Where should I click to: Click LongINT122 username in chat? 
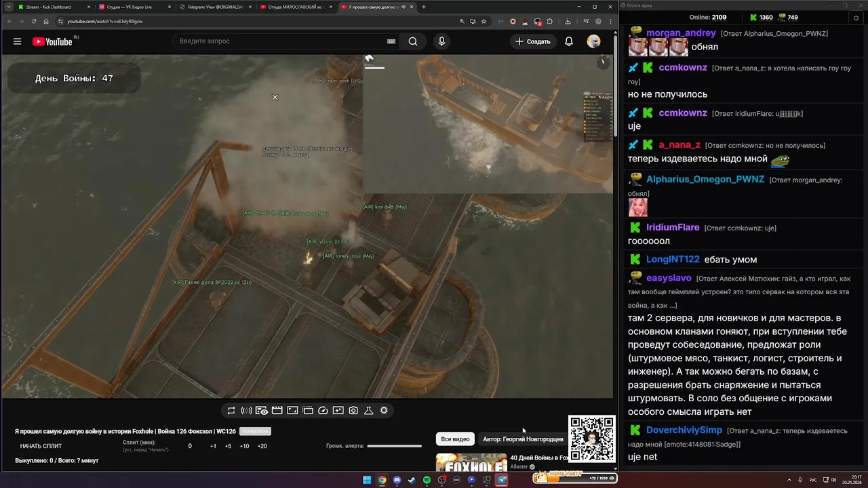click(673, 260)
